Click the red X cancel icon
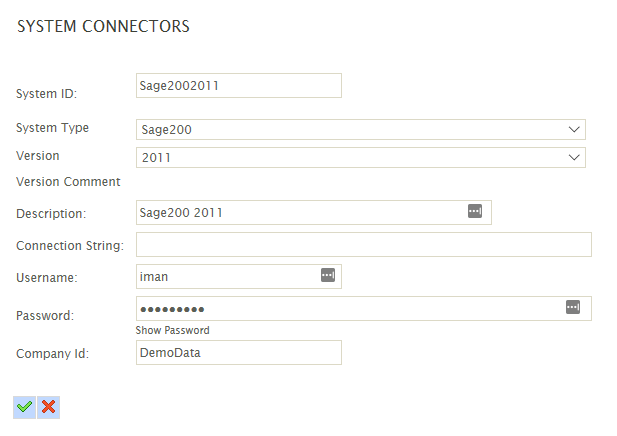 click(x=48, y=406)
